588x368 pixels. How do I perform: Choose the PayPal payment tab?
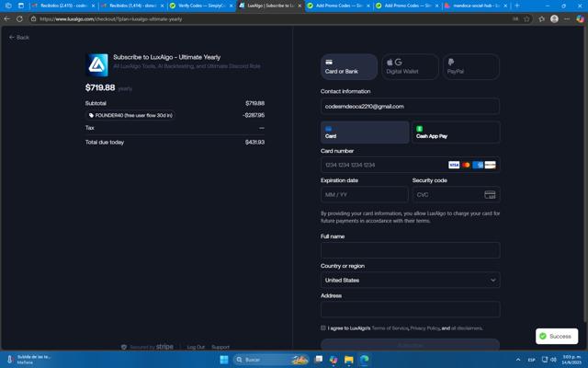pos(471,66)
